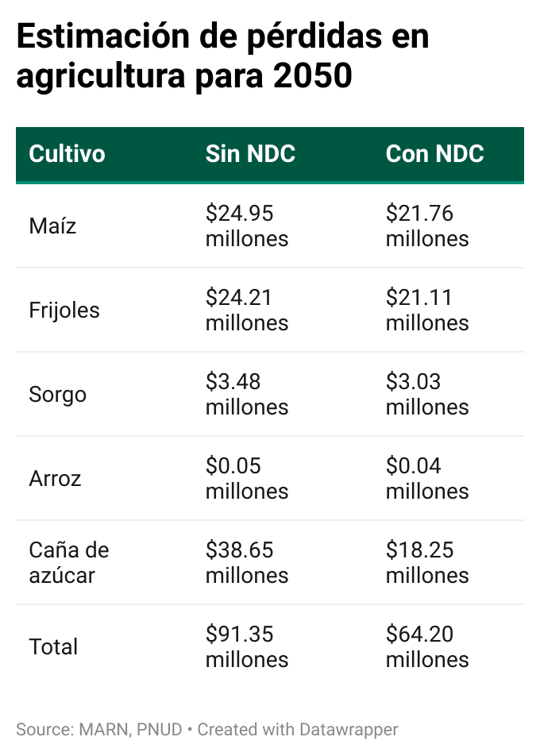Click the $91.35 millones Total value
The image size is (540, 756).
pos(247,647)
